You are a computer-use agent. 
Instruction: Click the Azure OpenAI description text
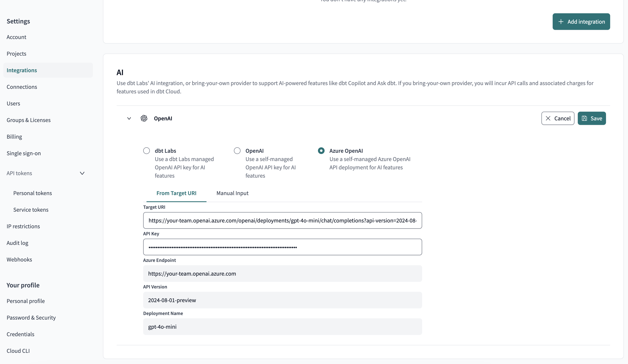pos(370,163)
